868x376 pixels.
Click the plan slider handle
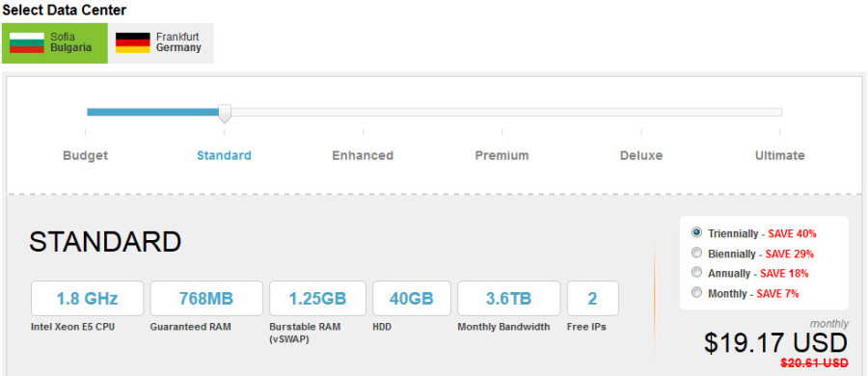224,114
